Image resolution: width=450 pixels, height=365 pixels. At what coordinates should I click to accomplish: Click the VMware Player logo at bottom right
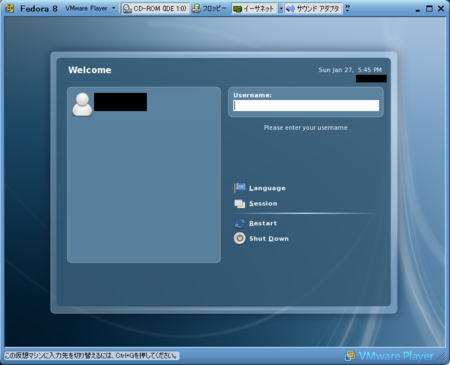[x=389, y=356]
